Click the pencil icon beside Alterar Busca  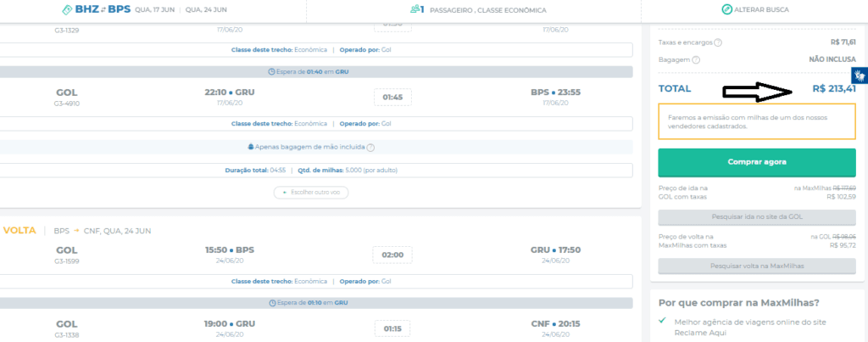[x=726, y=9]
